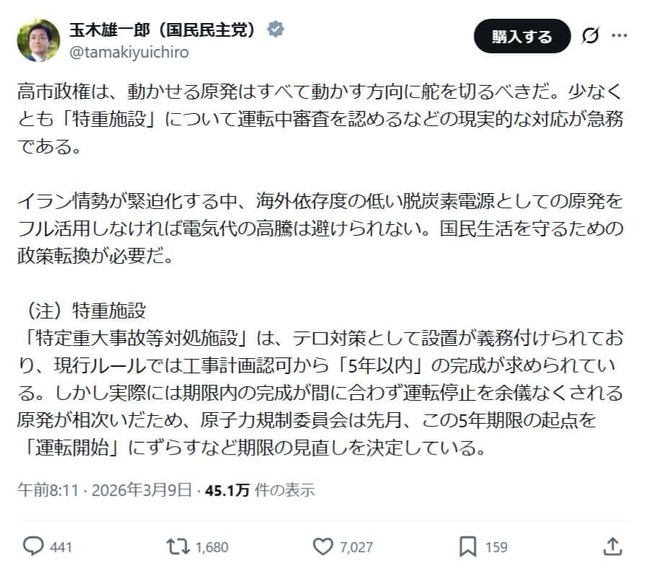This screenshot has width=645, height=565.
Task: Click the reply speech bubble icon
Action: 33,546
